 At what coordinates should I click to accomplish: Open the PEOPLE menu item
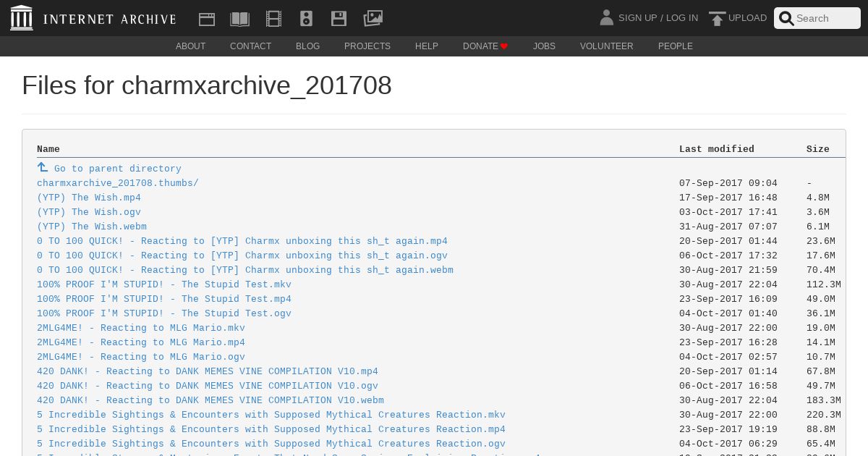click(x=676, y=46)
